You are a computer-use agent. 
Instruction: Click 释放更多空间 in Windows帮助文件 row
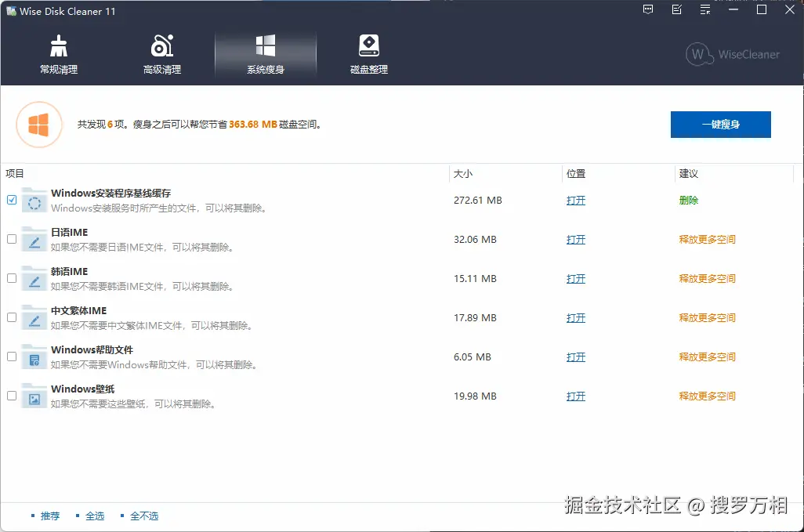tap(707, 357)
